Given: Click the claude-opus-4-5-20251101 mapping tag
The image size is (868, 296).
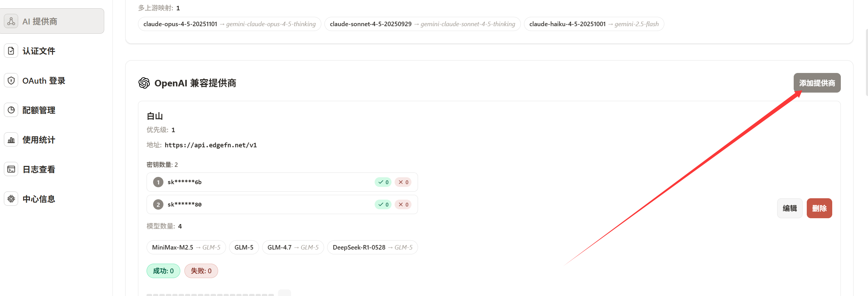Looking at the screenshot, I should tap(229, 24).
